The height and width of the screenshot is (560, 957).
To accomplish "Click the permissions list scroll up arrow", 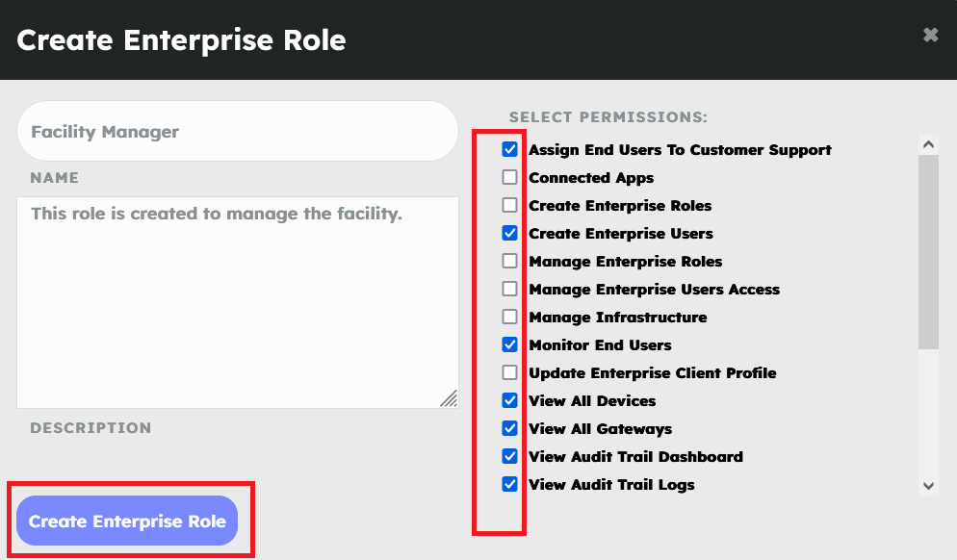I will click(928, 144).
